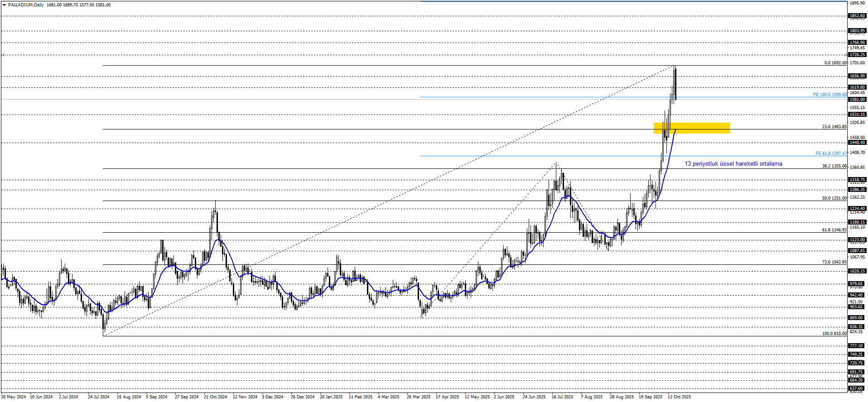Click the 50.0 1251.00 Fibonacci level label

pos(834,198)
